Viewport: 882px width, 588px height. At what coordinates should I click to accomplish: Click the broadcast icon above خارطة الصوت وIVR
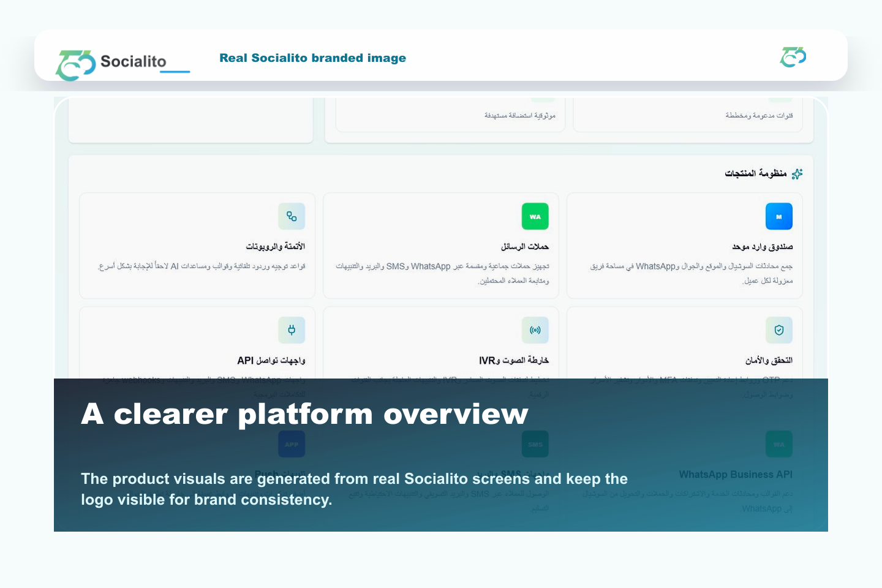click(x=535, y=330)
